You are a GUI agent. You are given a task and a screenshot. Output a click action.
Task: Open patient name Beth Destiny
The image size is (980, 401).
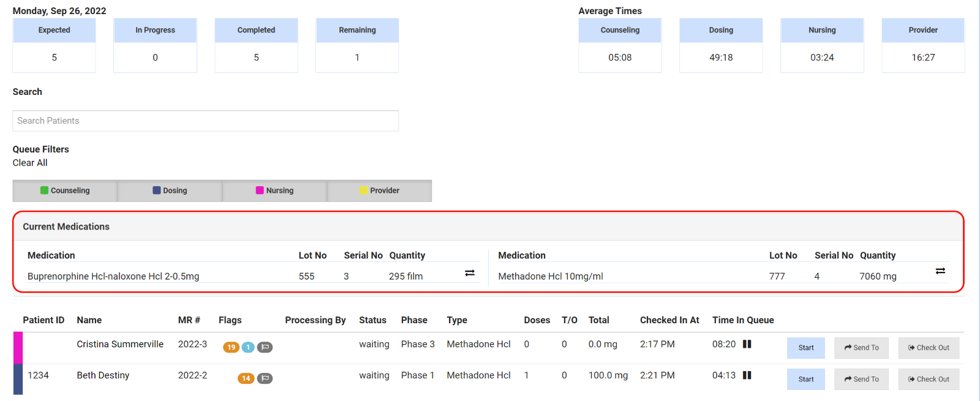click(x=103, y=375)
